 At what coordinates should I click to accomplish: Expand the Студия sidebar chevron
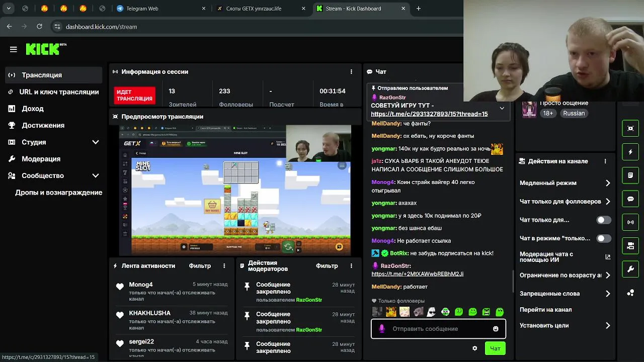pos(96,142)
